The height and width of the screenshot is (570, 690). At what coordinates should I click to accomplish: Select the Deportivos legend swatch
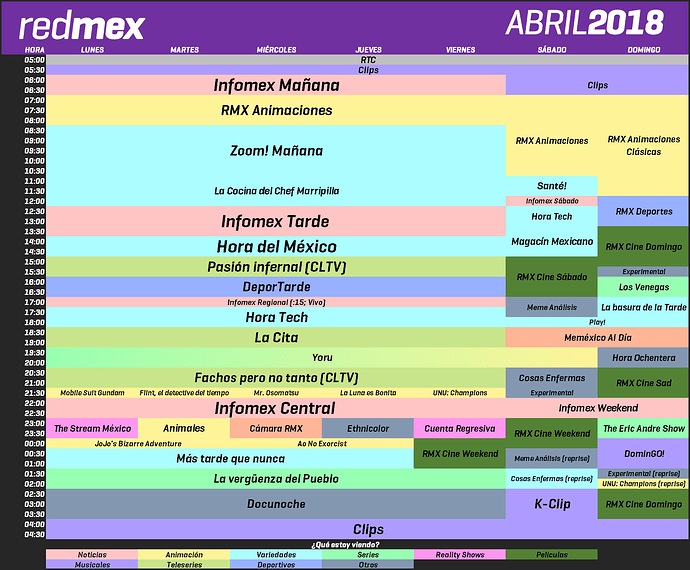tap(276, 564)
